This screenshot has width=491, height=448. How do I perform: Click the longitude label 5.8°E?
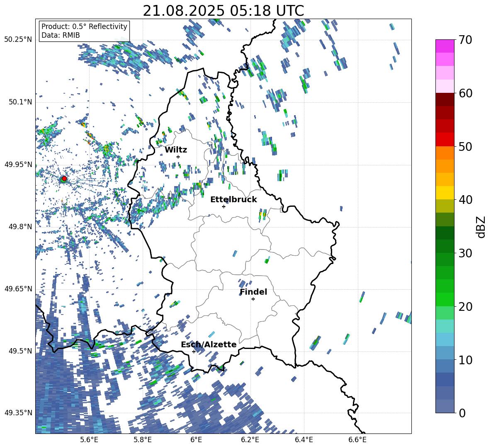143,440
